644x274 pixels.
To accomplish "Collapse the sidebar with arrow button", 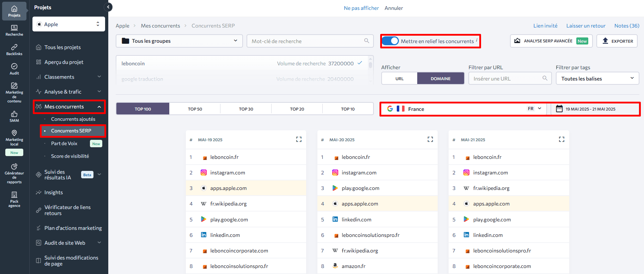I will [x=108, y=7].
